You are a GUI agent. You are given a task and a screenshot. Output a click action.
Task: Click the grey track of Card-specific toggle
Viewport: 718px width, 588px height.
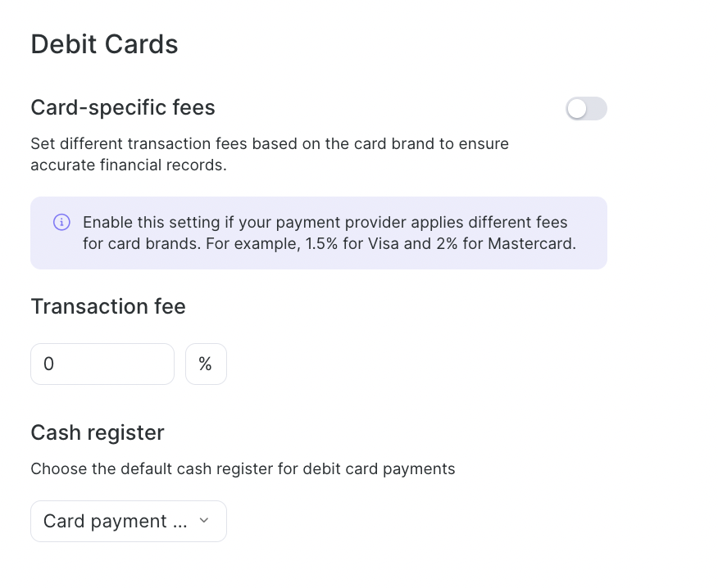pyautogui.click(x=597, y=108)
